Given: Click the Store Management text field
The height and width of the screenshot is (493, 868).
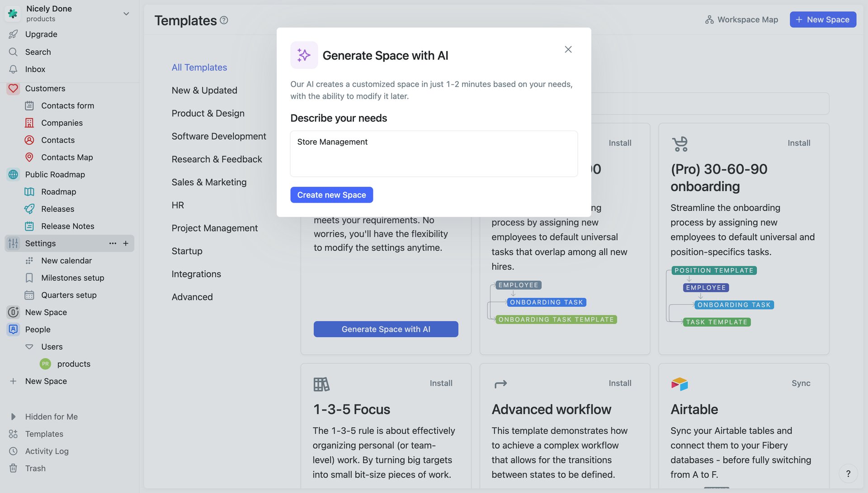Looking at the screenshot, I should click(434, 154).
